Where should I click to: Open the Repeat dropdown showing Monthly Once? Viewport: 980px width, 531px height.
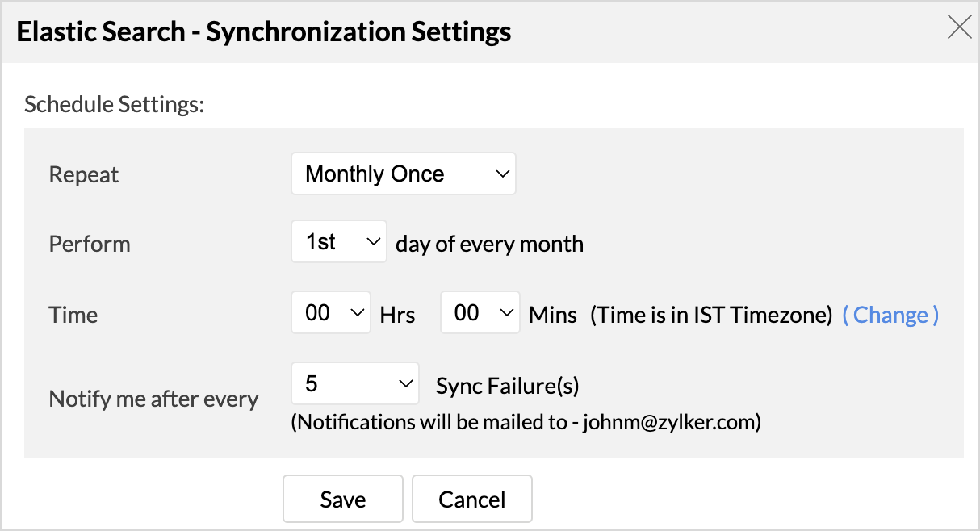tap(404, 174)
